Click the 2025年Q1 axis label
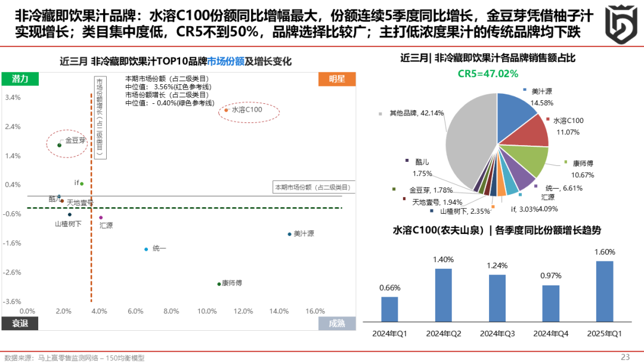Image resolution: width=644 pixels, height=363 pixels. (x=604, y=334)
